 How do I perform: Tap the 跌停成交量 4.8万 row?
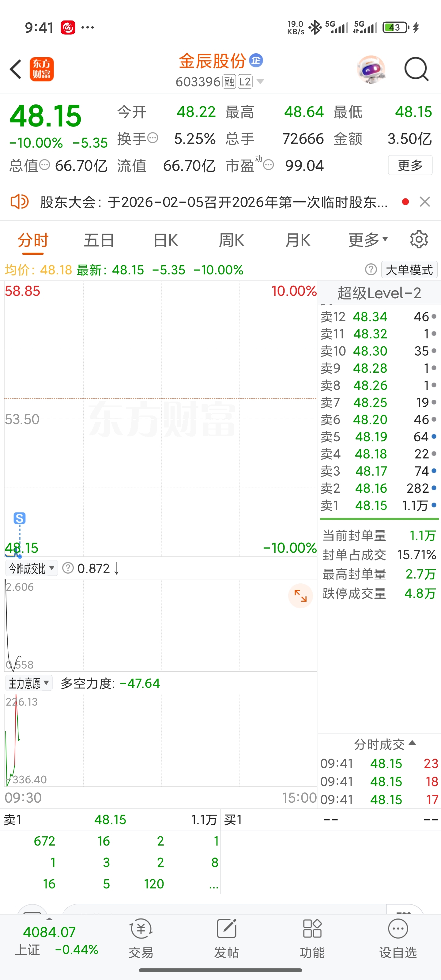[379, 594]
